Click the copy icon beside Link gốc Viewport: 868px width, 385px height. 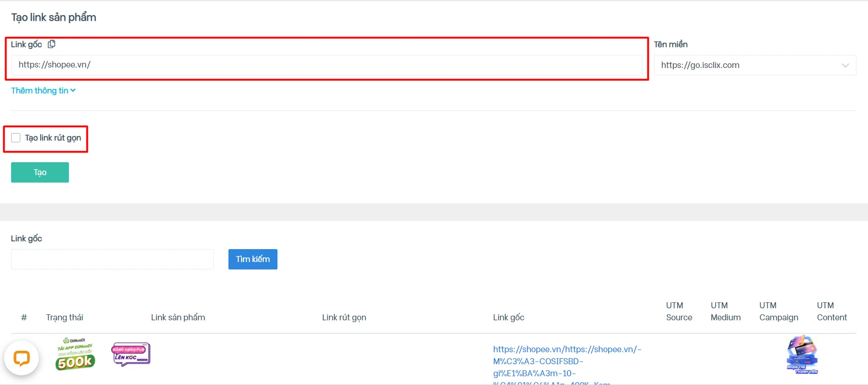click(x=51, y=44)
